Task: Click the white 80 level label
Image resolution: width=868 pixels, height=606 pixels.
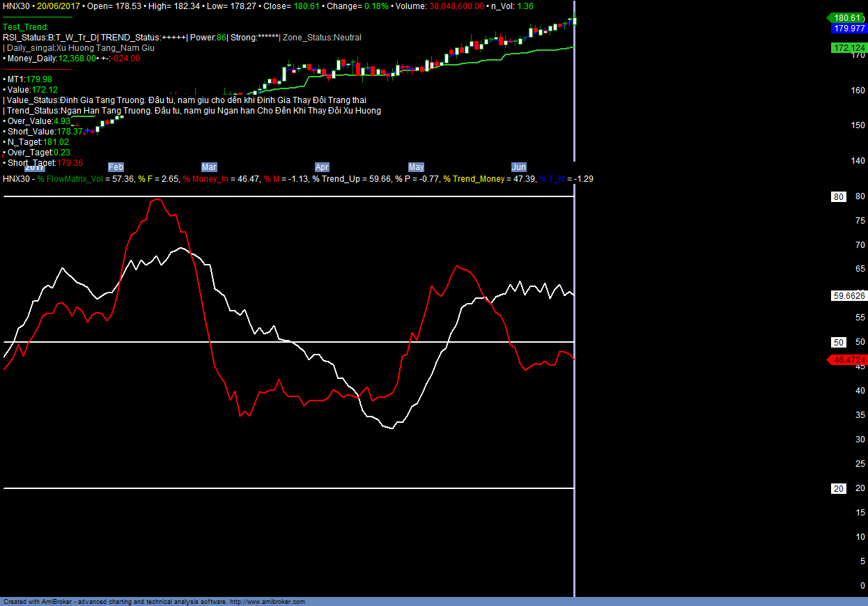Action: tap(839, 197)
